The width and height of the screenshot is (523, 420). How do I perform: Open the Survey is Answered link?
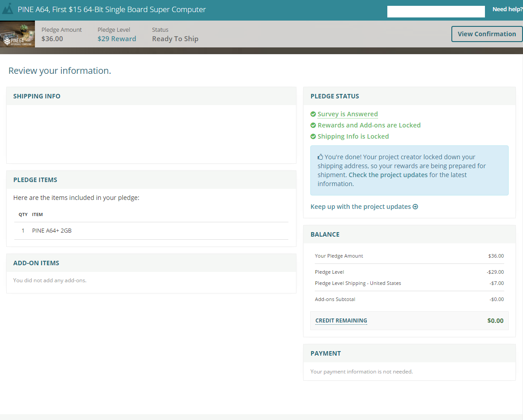tap(347, 114)
